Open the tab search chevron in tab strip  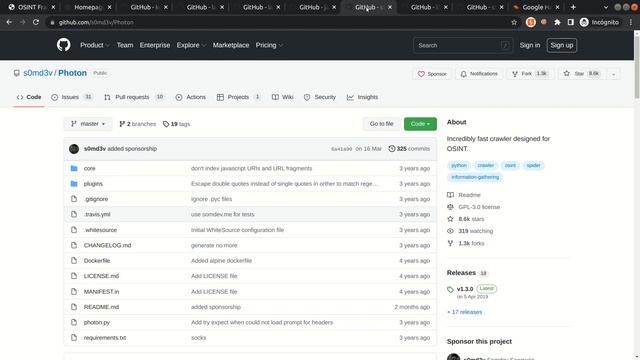pyautogui.click(x=605, y=7)
